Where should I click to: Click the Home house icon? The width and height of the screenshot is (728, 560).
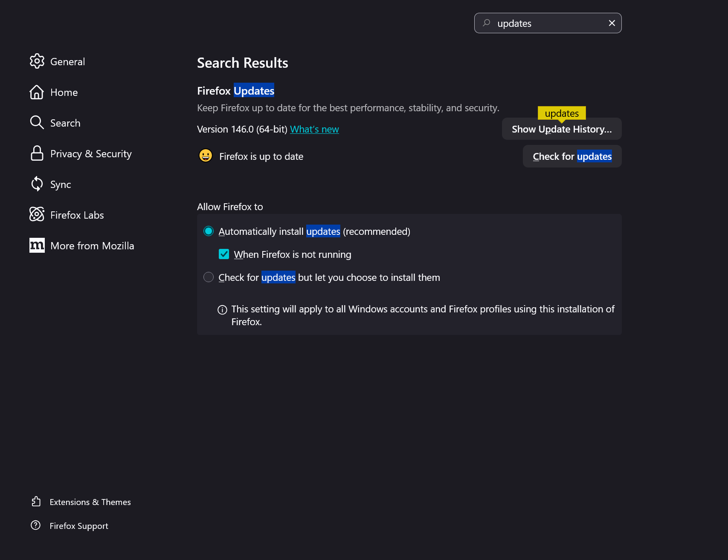[x=37, y=92]
